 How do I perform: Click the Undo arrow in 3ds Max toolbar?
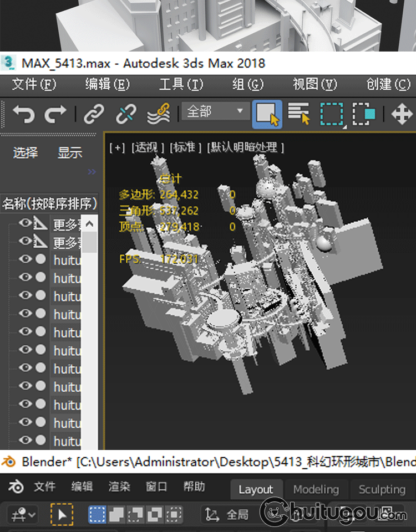click(23, 114)
